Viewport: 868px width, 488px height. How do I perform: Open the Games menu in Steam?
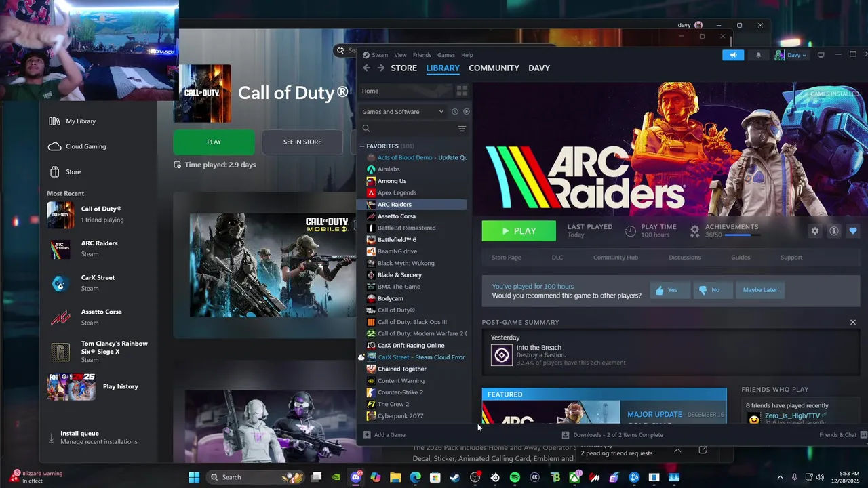pos(446,55)
